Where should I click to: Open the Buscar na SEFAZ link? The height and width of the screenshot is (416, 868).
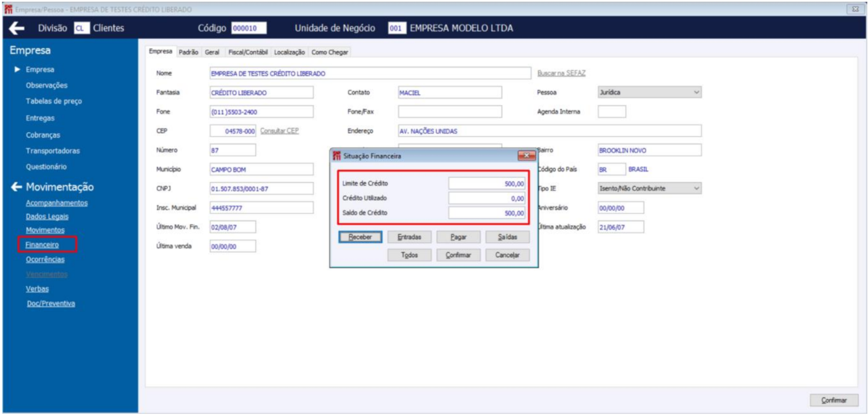click(x=562, y=74)
